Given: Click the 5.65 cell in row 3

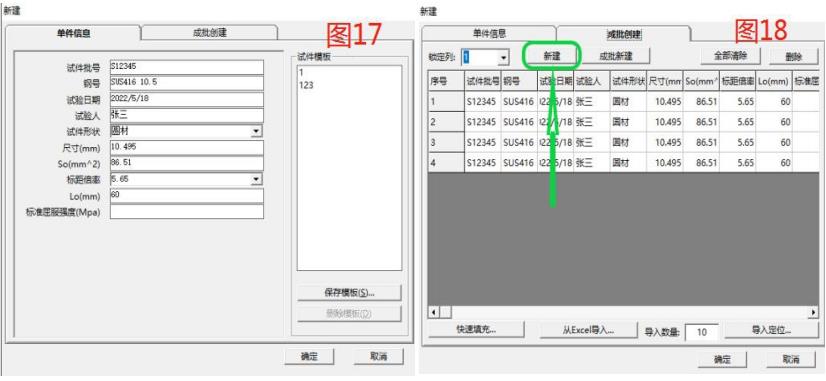Looking at the screenshot, I should pyautogui.click(x=738, y=142).
